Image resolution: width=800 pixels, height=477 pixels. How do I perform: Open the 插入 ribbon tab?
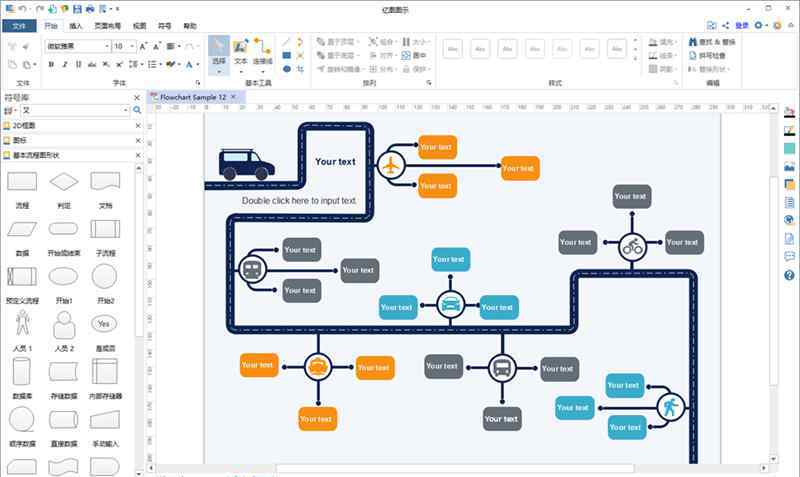tap(76, 26)
